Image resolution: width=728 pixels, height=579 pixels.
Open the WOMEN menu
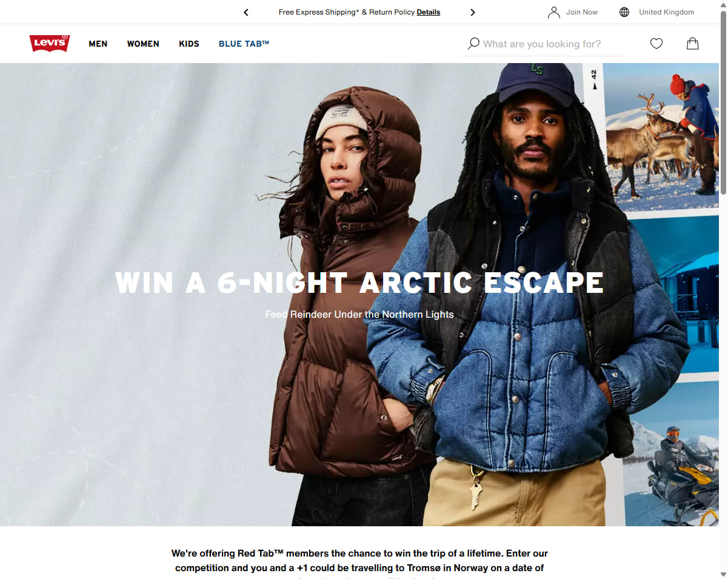pyautogui.click(x=143, y=44)
